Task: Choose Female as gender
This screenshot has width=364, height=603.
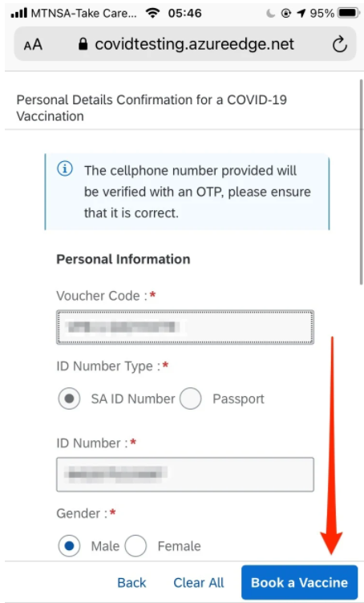Action: (135, 546)
